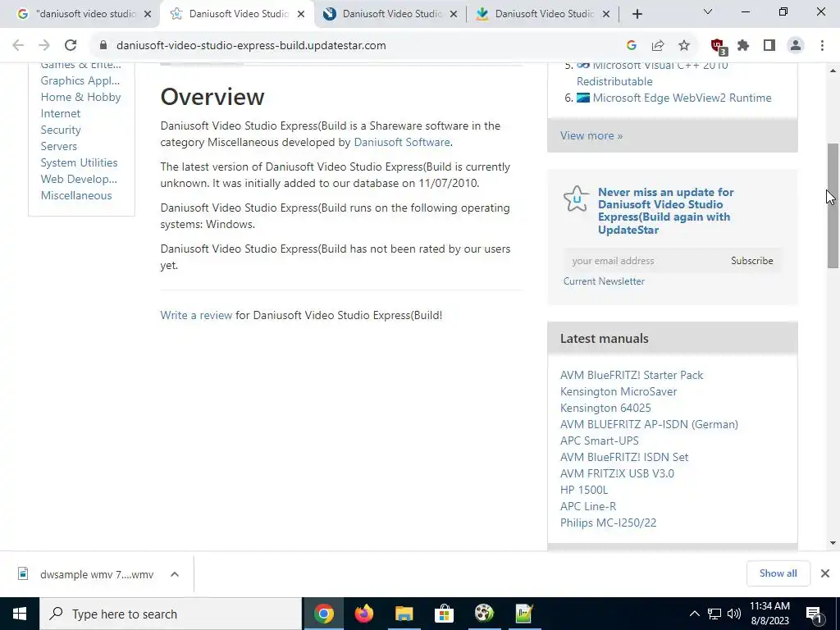Open the System Utilities category
This screenshot has width=840, height=630.
(x=80, y=163)
